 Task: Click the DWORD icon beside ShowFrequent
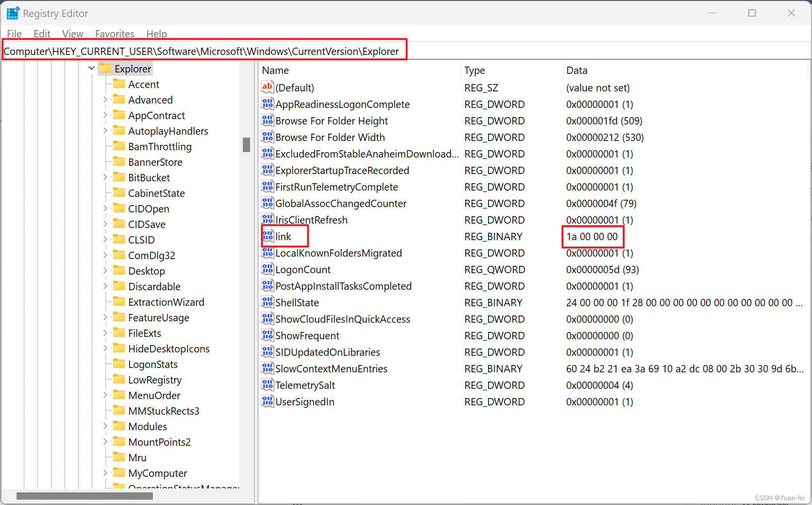(x=268, y=335)
